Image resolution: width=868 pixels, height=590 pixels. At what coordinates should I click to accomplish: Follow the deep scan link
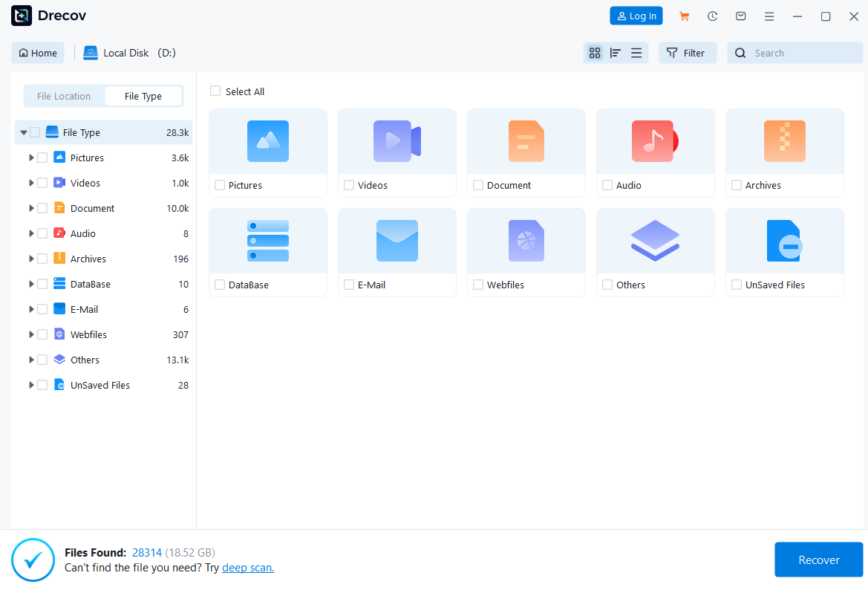(x=248, y=568)
